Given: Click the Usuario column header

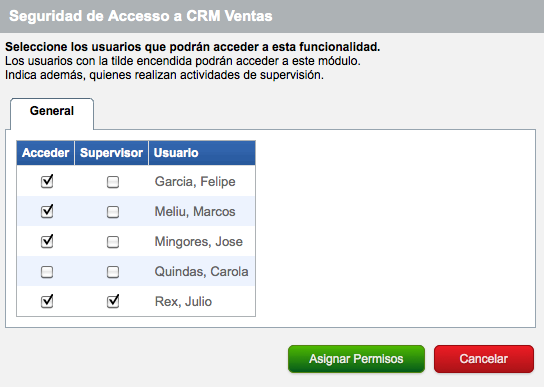Looking at the screenshot, I should coord(202,153).
